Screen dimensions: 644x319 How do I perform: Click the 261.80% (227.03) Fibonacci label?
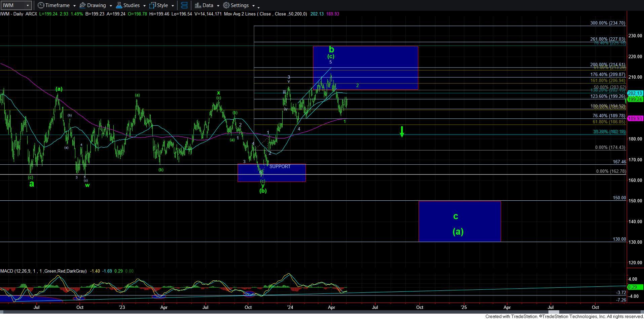click(x=607, y=39)
